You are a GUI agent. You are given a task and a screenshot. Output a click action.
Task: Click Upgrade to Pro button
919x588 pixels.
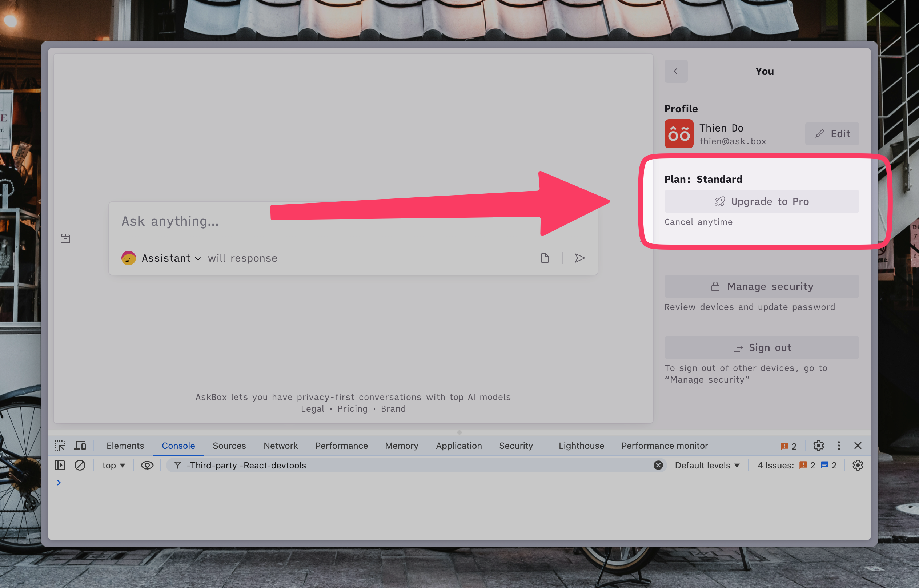(x=762, y=201)
